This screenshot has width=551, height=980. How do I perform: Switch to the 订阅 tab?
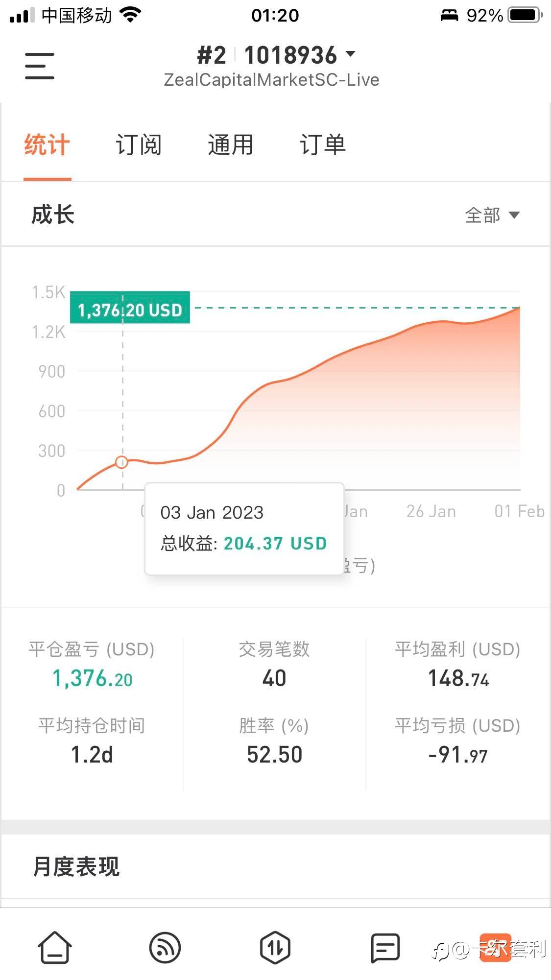(139, 145)
